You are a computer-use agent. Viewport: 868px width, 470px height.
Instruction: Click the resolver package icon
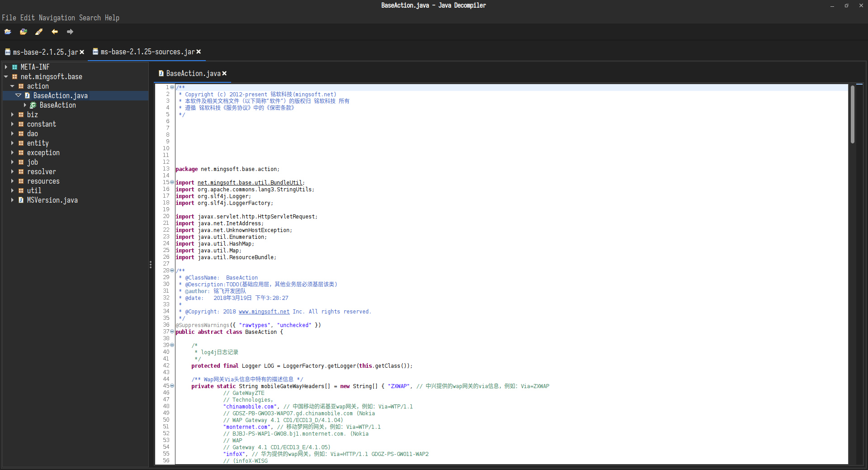[21, 171]
